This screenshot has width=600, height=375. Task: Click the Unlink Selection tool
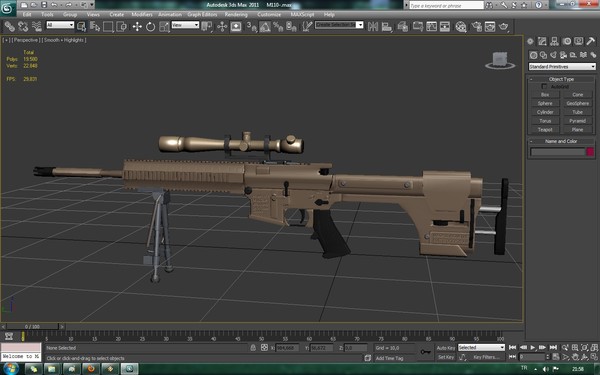23,26
